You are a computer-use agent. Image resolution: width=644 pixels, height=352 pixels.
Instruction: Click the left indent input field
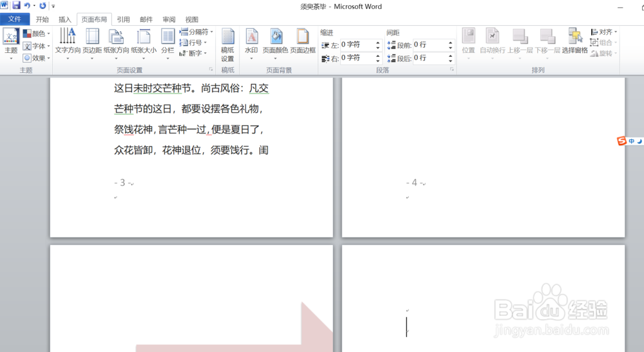pyautogui.click(x=357, y=45)
